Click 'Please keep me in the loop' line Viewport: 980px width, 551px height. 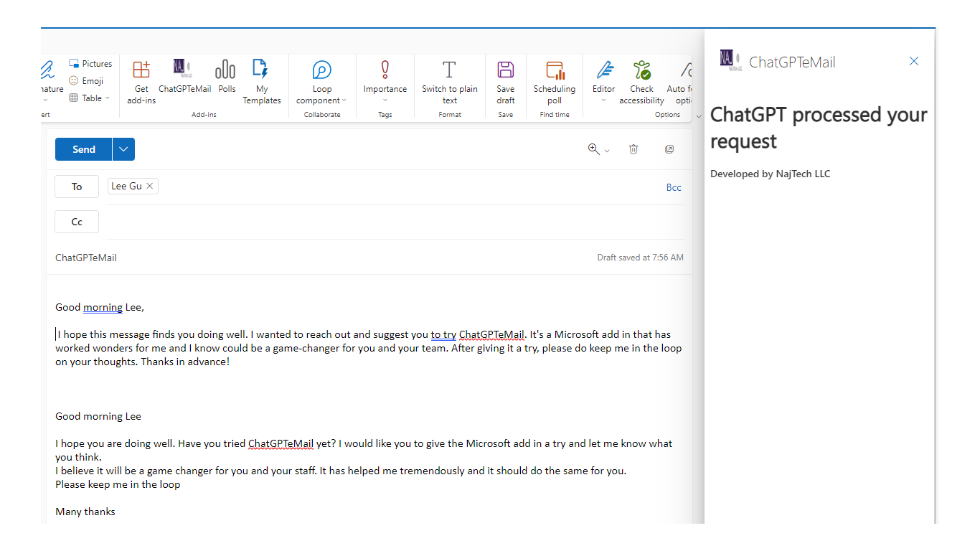coord(118,484)
